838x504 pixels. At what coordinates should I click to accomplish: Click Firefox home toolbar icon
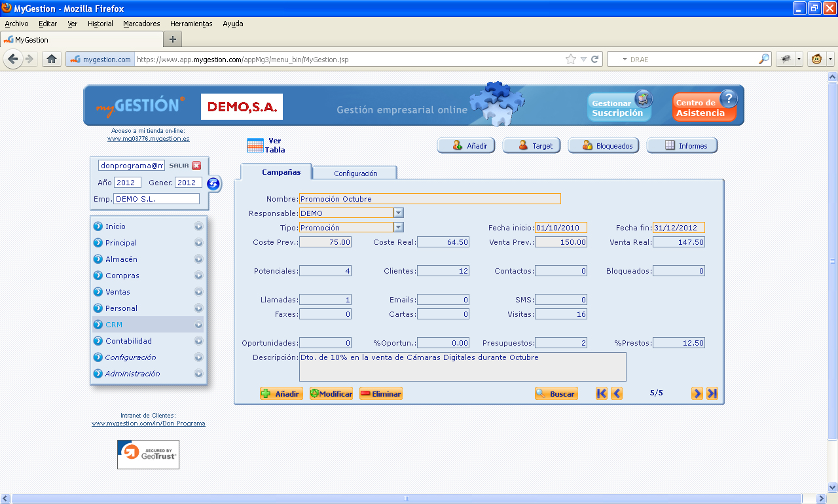pyautogui.click(x=52, y=59)
